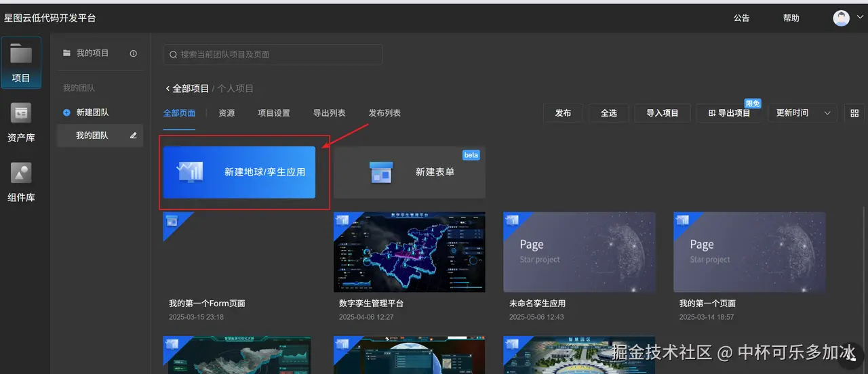Click the 限免 badge on 导出项目

point(753,104)
